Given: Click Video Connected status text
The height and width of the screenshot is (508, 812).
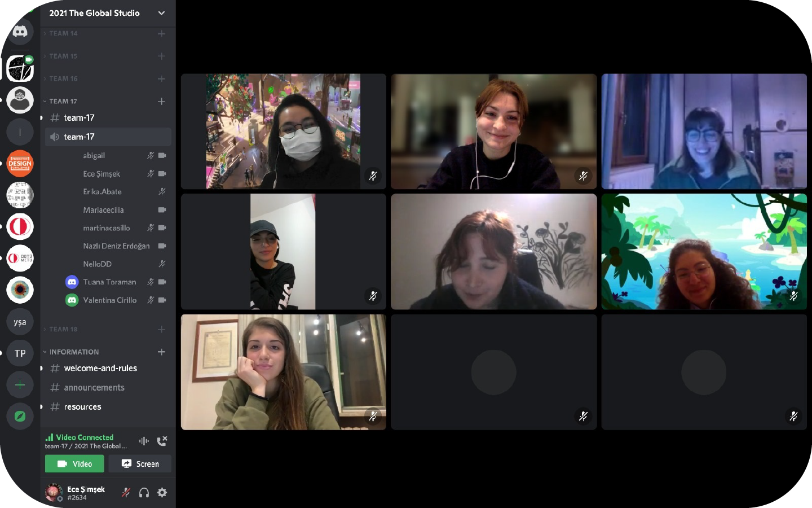Looking at the screenshot, I should click(85, 437).
